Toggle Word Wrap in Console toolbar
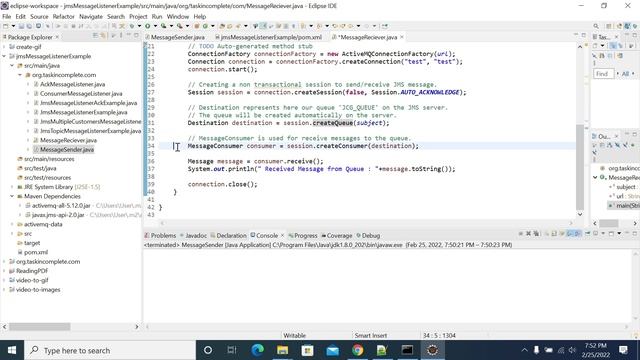The height and width of the screenshot is (360, 640). [562, 233]
